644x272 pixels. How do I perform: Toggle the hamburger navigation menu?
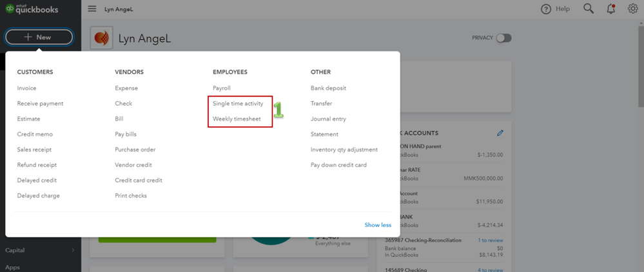92,9
